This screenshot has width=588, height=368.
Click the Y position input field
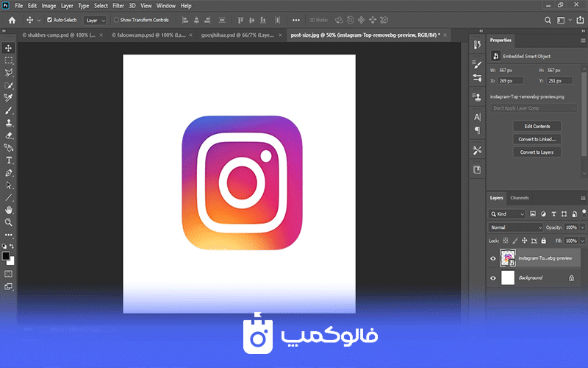pyautogui.click(x=560, y=81)
